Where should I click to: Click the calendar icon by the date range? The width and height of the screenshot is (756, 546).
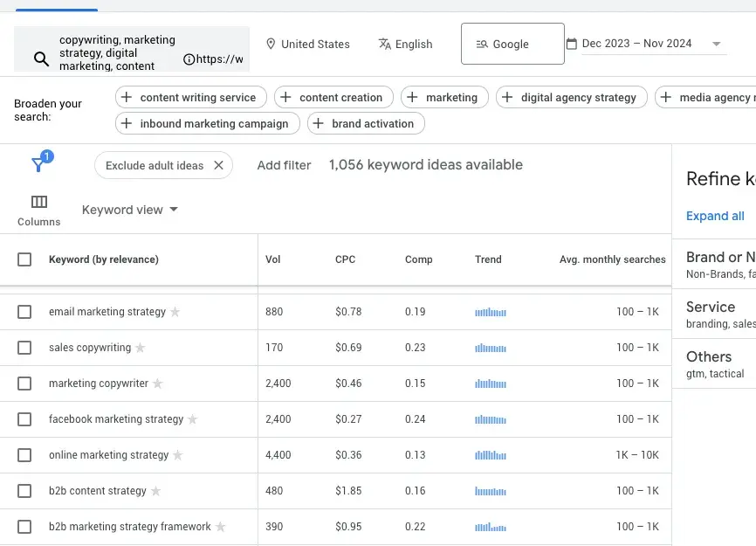(571, 44)
